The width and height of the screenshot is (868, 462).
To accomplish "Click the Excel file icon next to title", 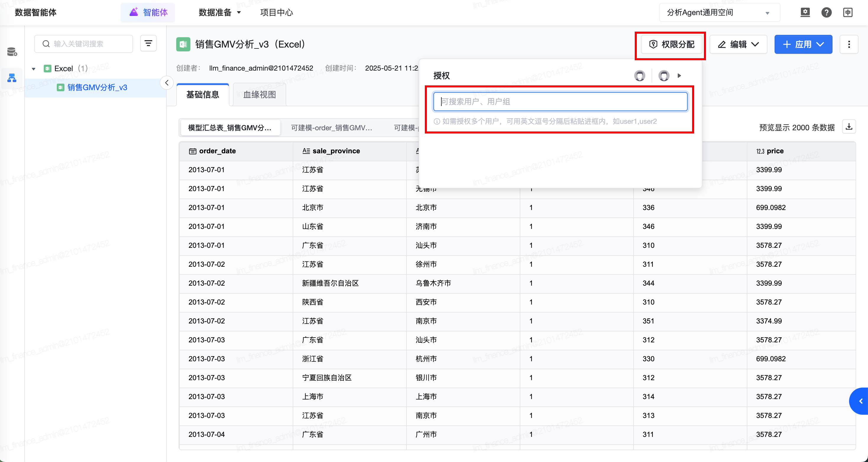I will [183, 44].
